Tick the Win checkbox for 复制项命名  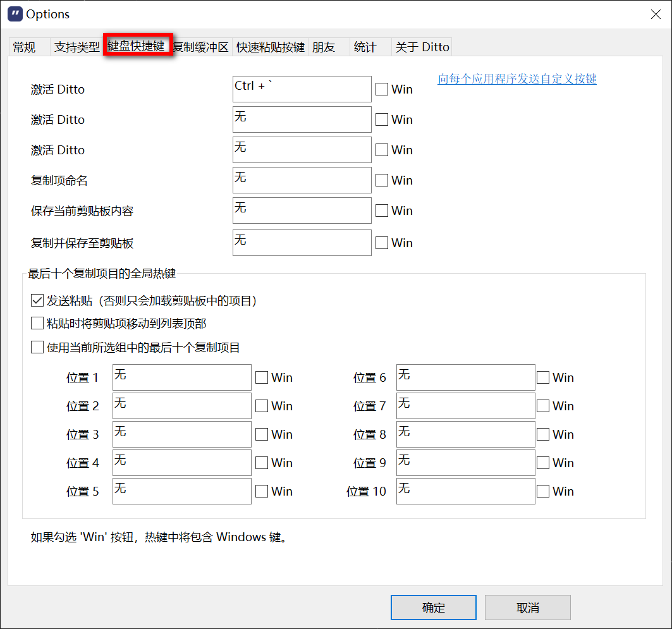(382, 180)
